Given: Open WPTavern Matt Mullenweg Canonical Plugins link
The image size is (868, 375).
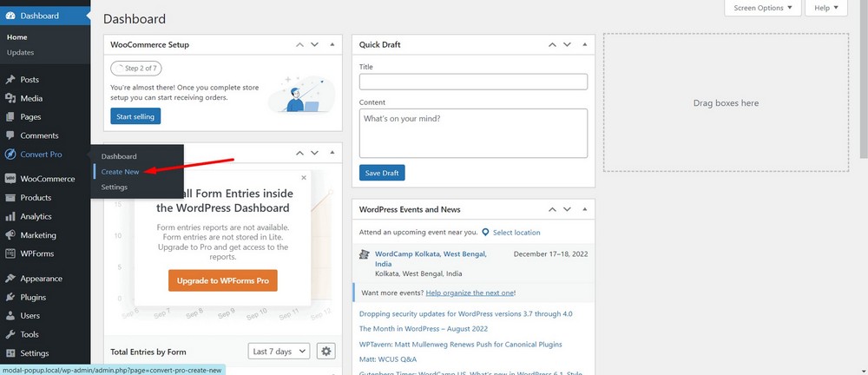Looking at the screenshot, I should pyautogui.click(x=461, y=345).
